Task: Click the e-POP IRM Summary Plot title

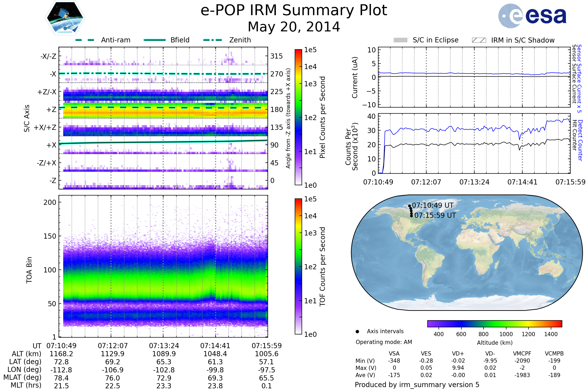Action: [294, 11]
